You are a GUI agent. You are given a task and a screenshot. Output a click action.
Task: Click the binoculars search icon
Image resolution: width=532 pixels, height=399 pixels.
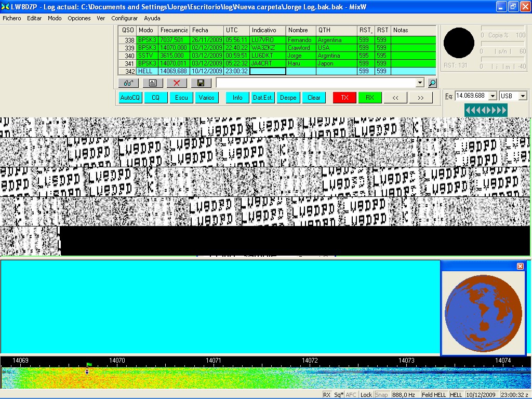(x=128, y=83)
